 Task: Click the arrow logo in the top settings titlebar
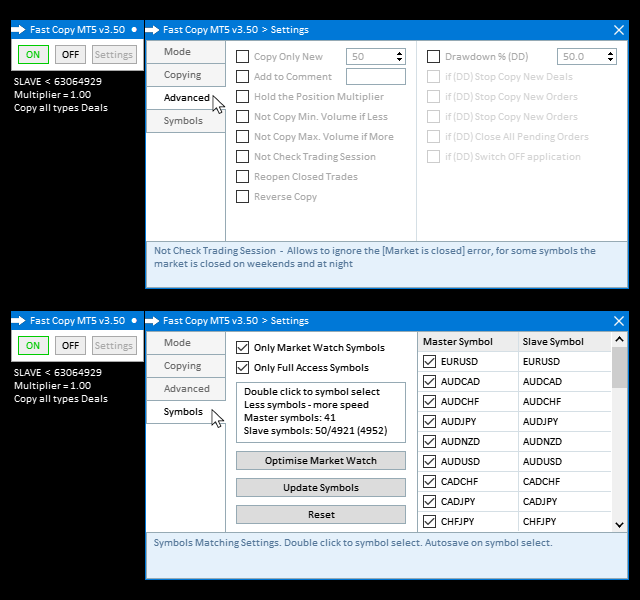tap(152, 30)
